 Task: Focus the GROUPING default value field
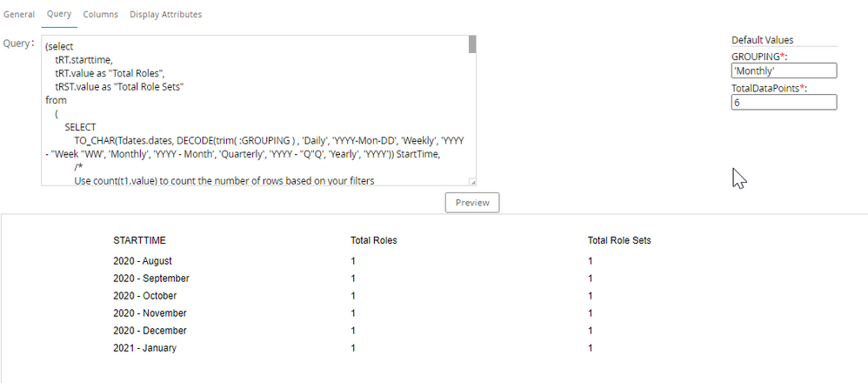pos(784,71)
